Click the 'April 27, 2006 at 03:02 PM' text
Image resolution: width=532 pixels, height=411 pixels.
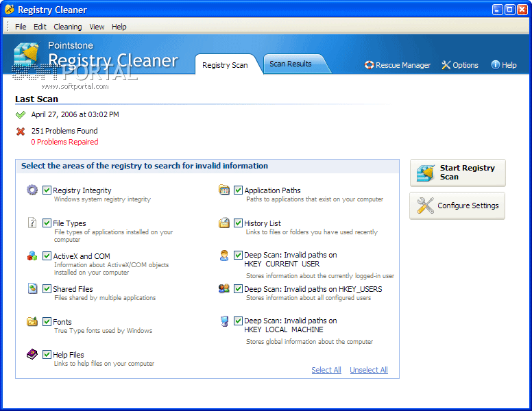tap(75, 114)
